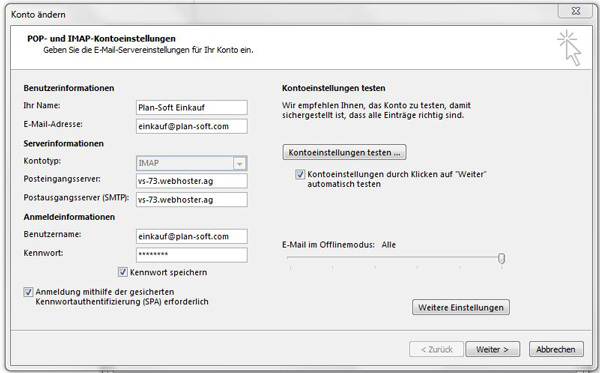Click the E-Mail im Offlinemodus label
Screen dimensions: 600x373
[328, 245]
